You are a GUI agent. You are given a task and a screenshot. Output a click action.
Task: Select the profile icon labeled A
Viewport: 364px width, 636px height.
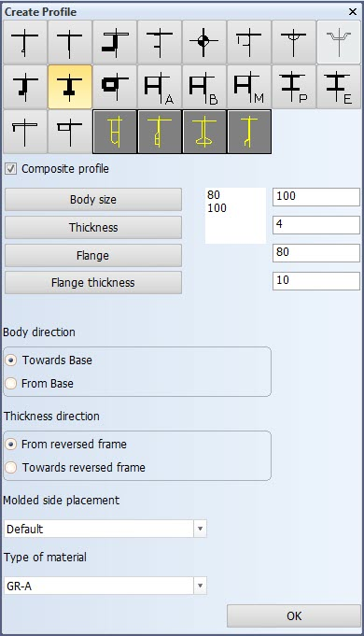click(160, 87)
